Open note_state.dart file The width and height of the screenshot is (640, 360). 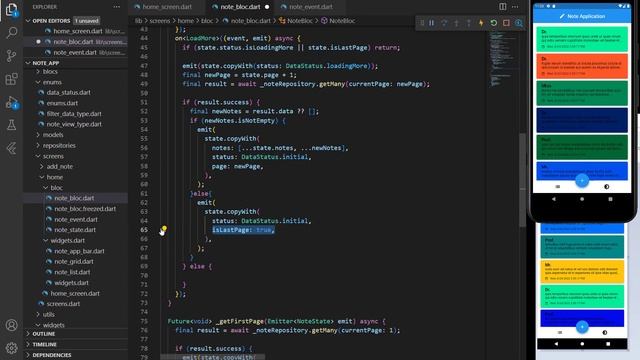pyautogui.click(x=75, y=230)
